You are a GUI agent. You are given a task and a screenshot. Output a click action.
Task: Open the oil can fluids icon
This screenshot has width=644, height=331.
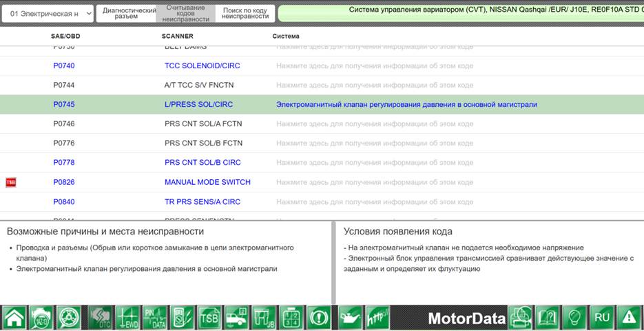pyautogui.click(x=351, y=317)
